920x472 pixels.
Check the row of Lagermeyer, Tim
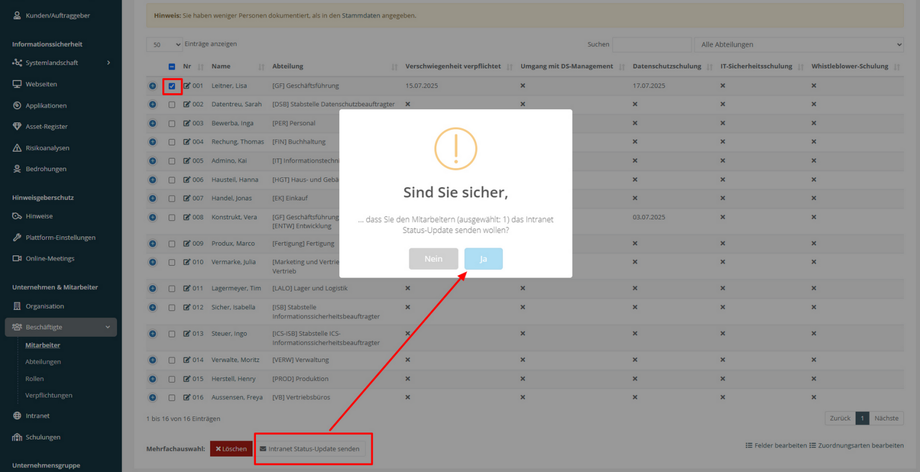[172, 289]
